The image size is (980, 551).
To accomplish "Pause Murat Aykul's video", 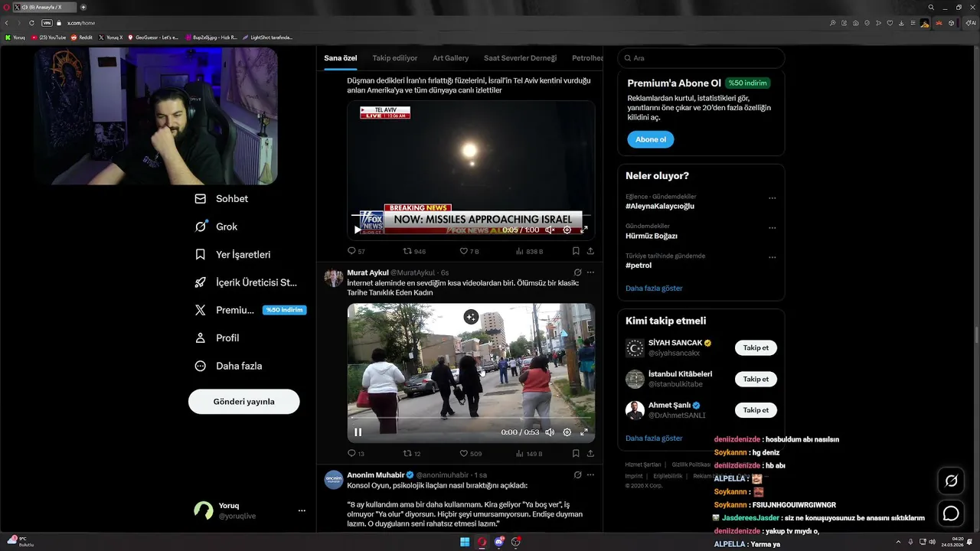I will coord(358,432).
